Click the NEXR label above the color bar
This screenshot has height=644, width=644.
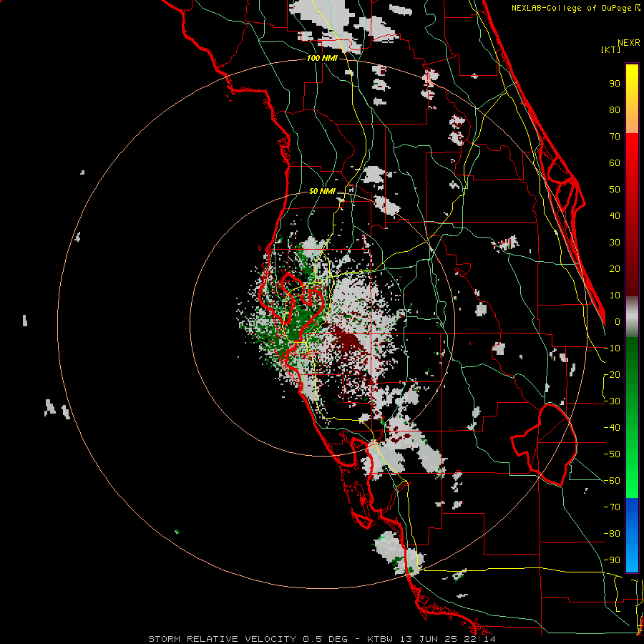628,43
